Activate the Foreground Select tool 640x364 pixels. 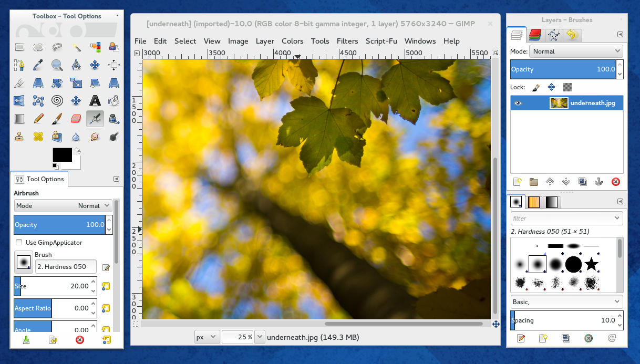point(113,47)
